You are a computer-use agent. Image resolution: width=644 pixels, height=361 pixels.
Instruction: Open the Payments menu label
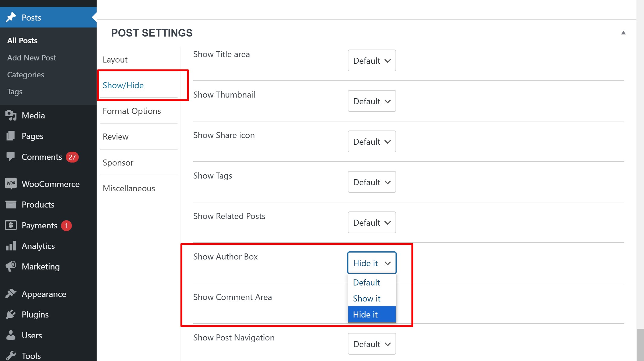pos(40,225)
